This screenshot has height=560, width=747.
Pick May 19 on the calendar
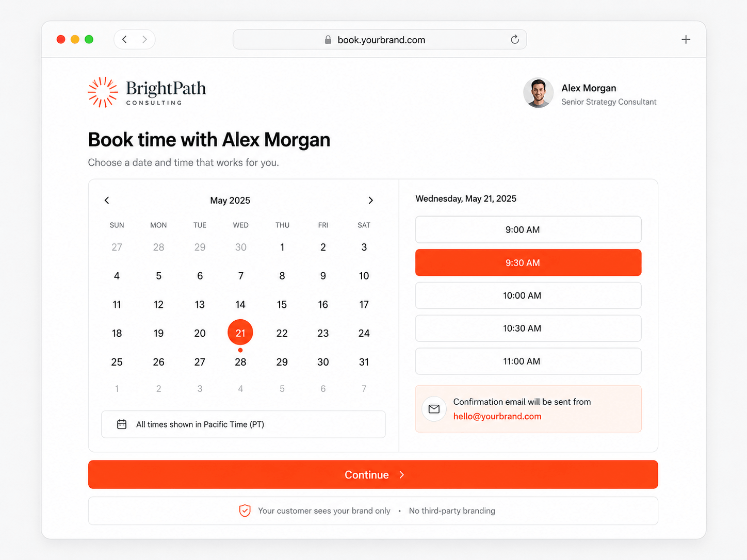point(158,333)
